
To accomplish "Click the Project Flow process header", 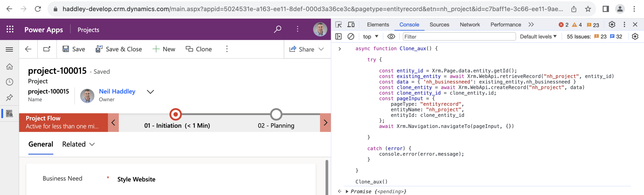I will point(63,122).
